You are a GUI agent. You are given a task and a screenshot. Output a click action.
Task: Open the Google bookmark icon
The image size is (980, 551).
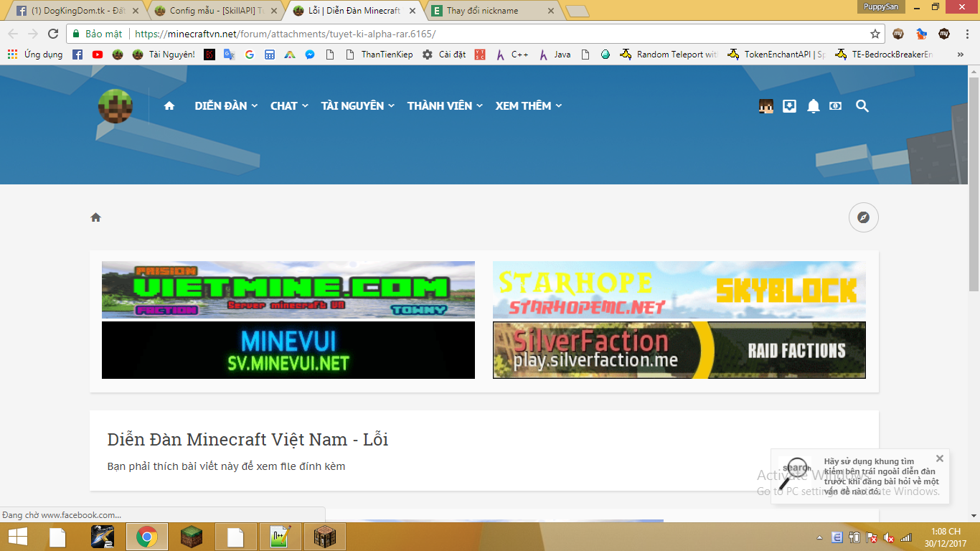pyautogui.click(x=250, y=55)
